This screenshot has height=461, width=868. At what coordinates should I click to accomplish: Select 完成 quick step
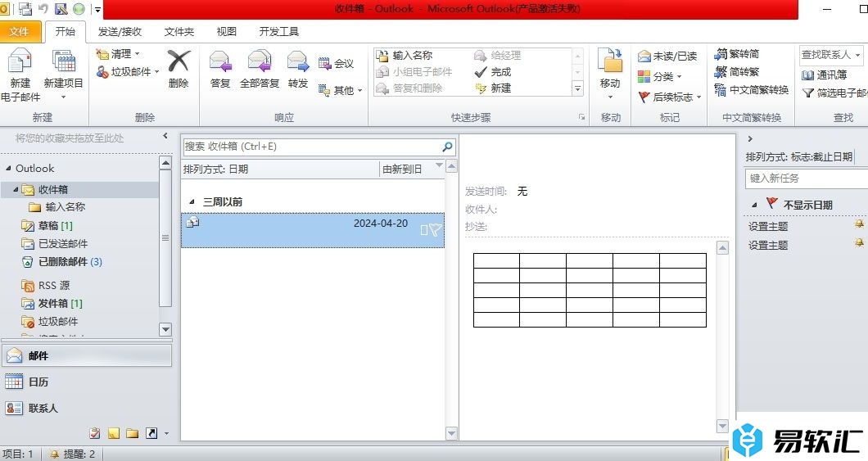point(493,71)
